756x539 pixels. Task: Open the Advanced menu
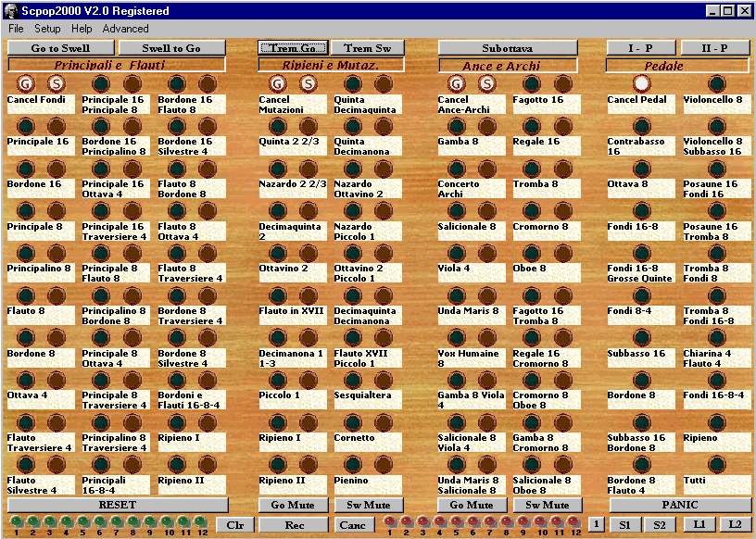click(125, 29)
